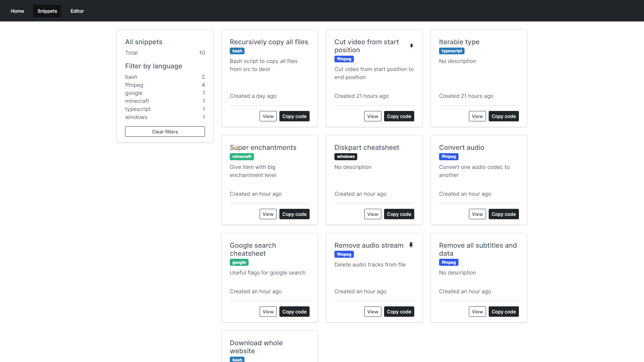Click the bash badge on Recursively copy all files
644x362 pixels.
point(237,51)
